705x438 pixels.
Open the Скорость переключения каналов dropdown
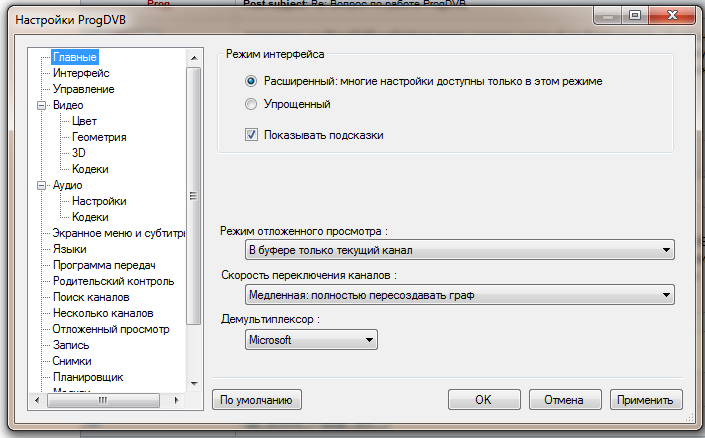pos(459,295)
